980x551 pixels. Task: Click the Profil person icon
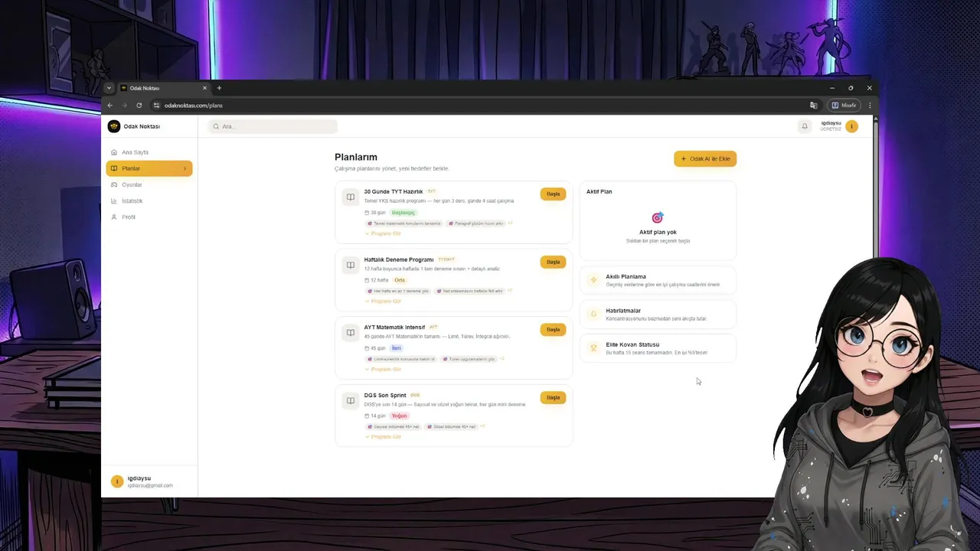pos(114,217)
